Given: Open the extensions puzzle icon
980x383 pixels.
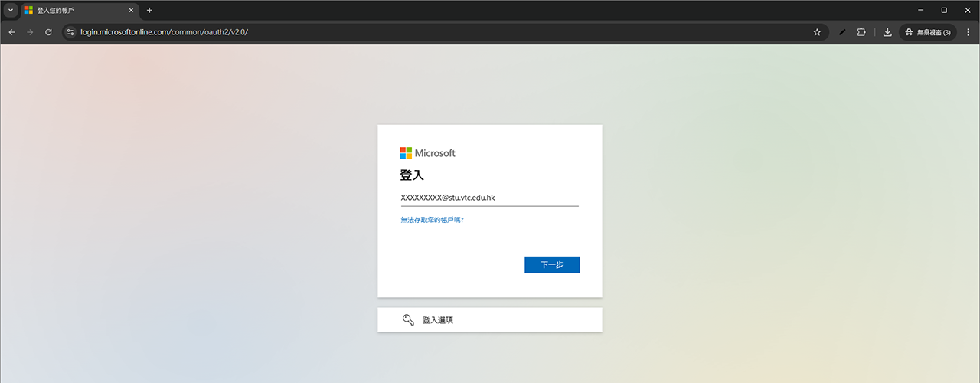Looking at the screenshot, I should pyautogui.click(x=861, y=32).
